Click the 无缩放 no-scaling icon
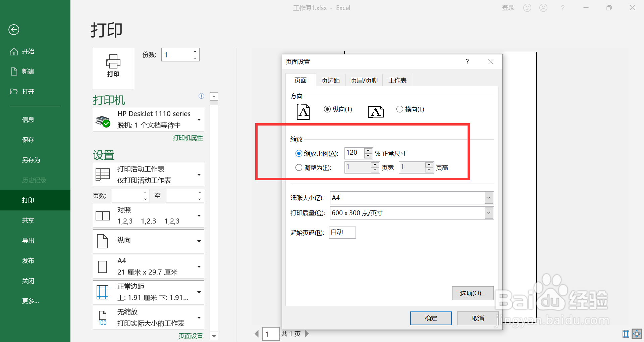644x342 pixels. (103, 317)
